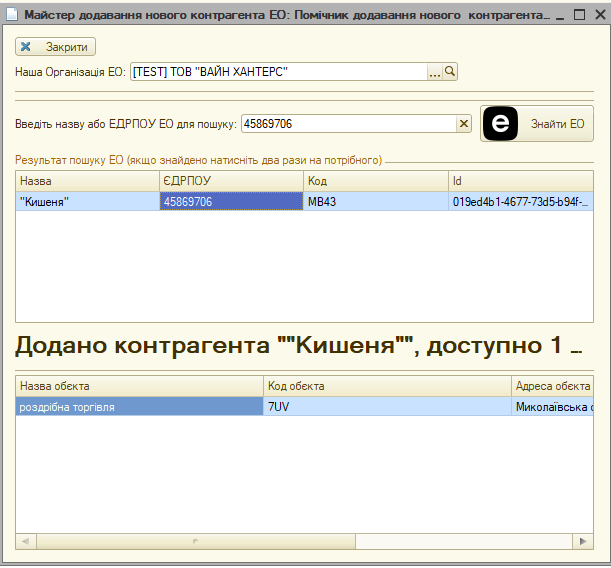Click the Назва column header

point(87,181)
